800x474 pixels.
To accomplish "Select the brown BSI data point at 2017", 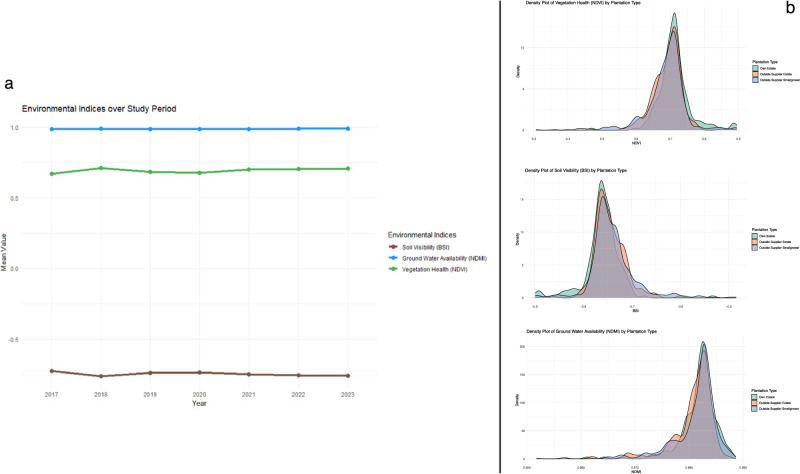I will [51, 371].
